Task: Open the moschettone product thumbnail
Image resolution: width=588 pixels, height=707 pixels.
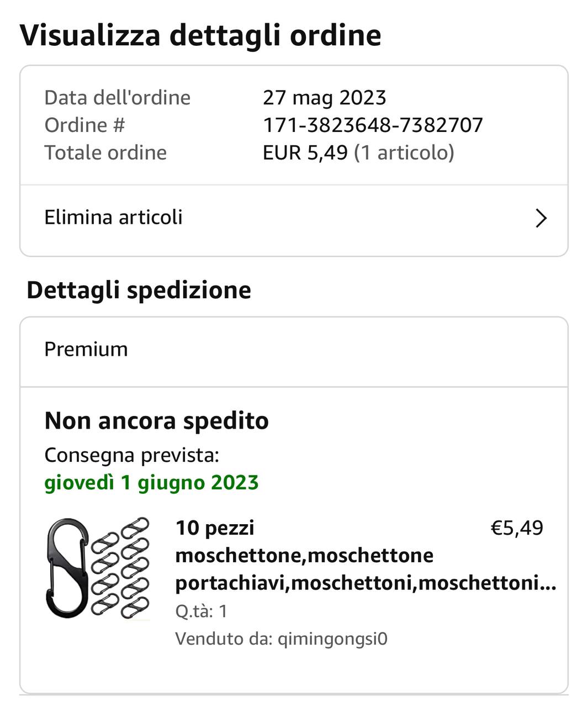Action: 98,568
